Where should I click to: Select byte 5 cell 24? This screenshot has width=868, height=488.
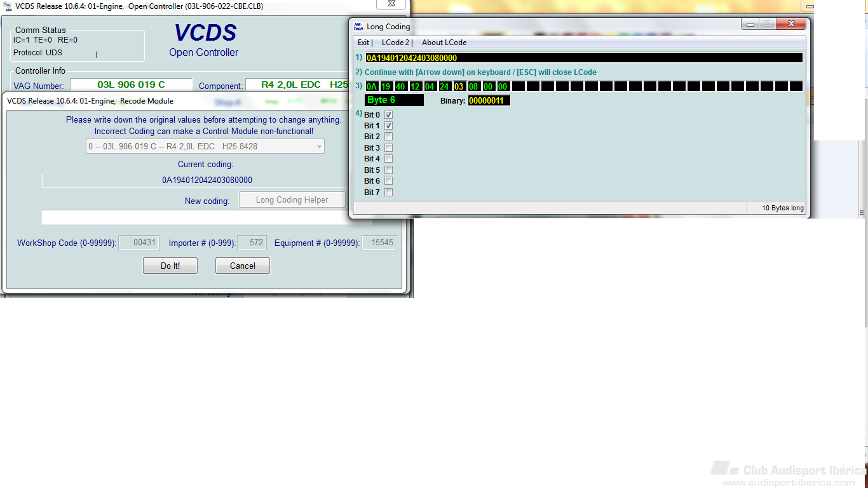point(445,86)
